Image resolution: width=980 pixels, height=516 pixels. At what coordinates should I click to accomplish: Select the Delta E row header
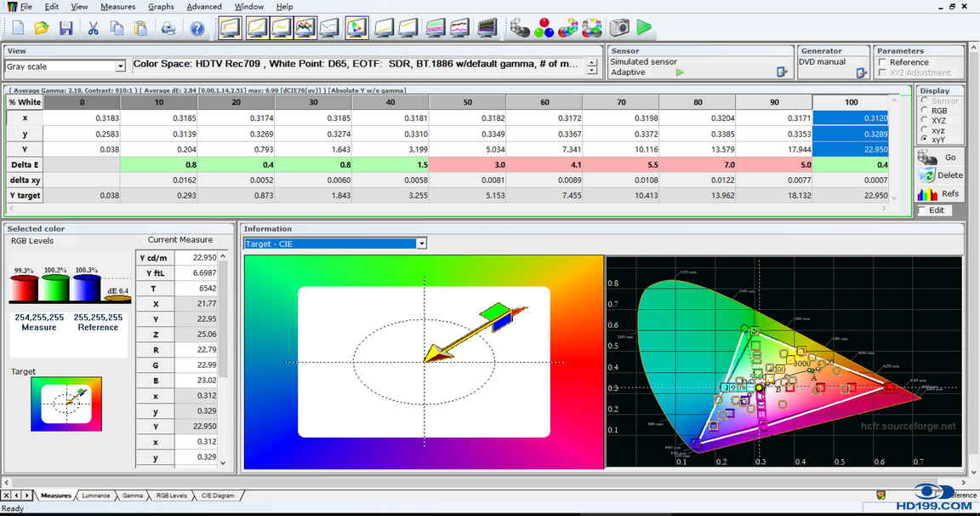click(25, 164)
